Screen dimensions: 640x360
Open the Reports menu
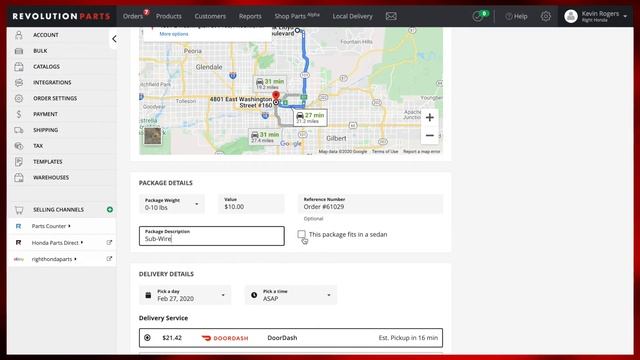250,16
